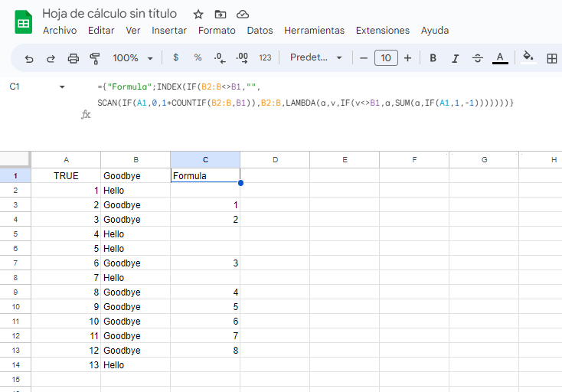This screenshot has width=562, height=392.
Task: Click the select-all corner box
Action: 15,159
